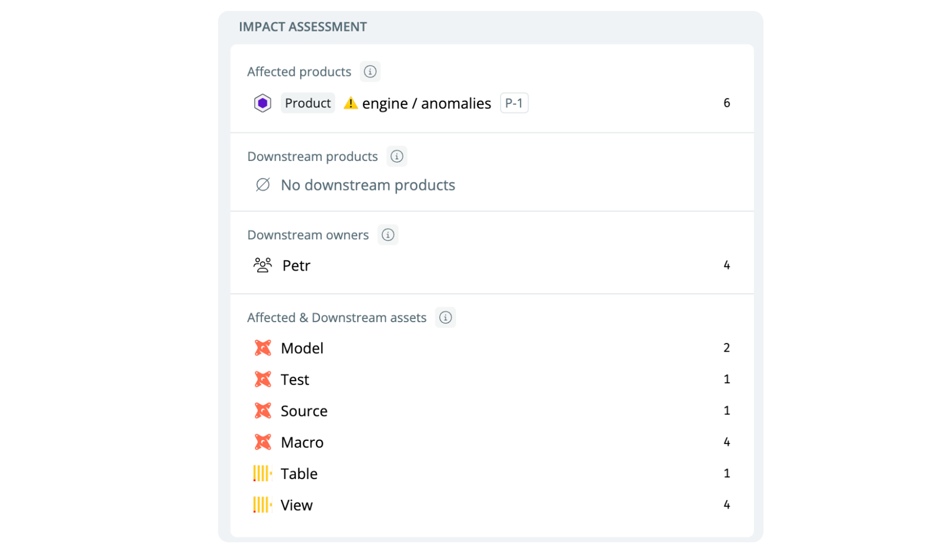
Task: Click the count 1 in the Source row
Action: point(726,410)
